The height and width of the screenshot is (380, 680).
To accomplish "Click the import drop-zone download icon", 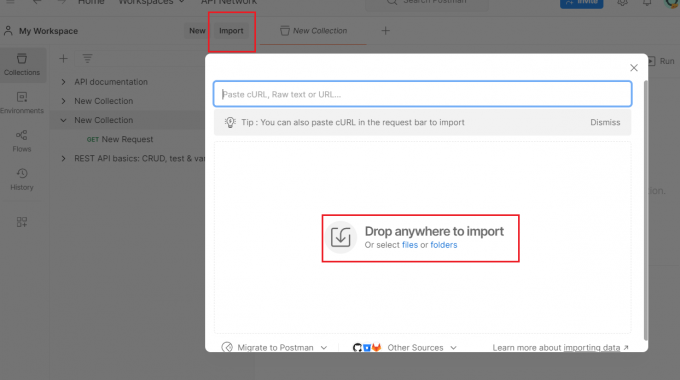I will [341, 237].
